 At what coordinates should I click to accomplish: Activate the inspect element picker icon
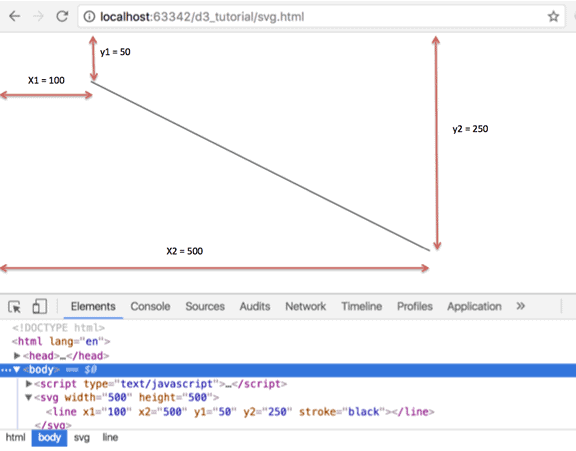pyautogui.click(x=15, y=306)
